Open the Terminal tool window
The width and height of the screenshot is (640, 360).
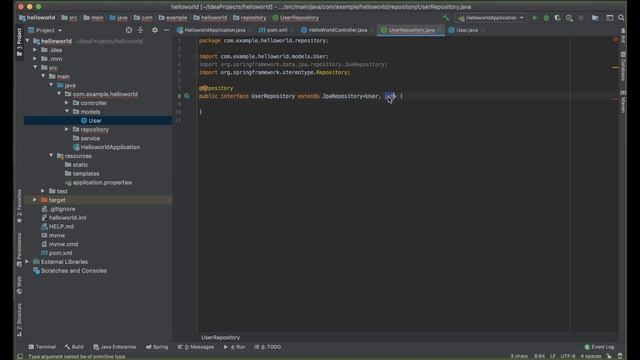42,347
